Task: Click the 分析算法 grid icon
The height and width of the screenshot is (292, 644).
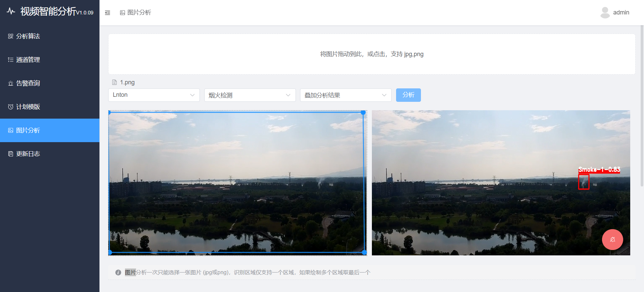Action: pyautogui.click(x=11, y=36)
